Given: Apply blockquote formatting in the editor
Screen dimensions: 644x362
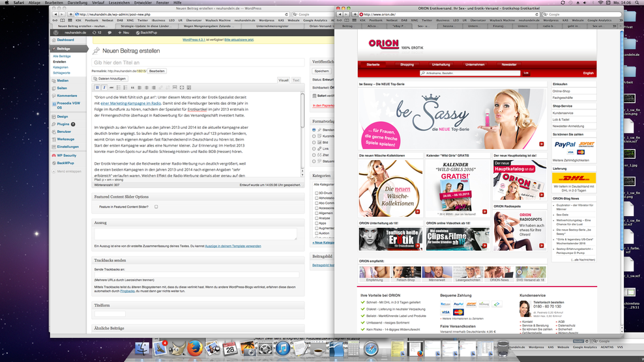Looking at the screenshot, I should tap(132, 87).
